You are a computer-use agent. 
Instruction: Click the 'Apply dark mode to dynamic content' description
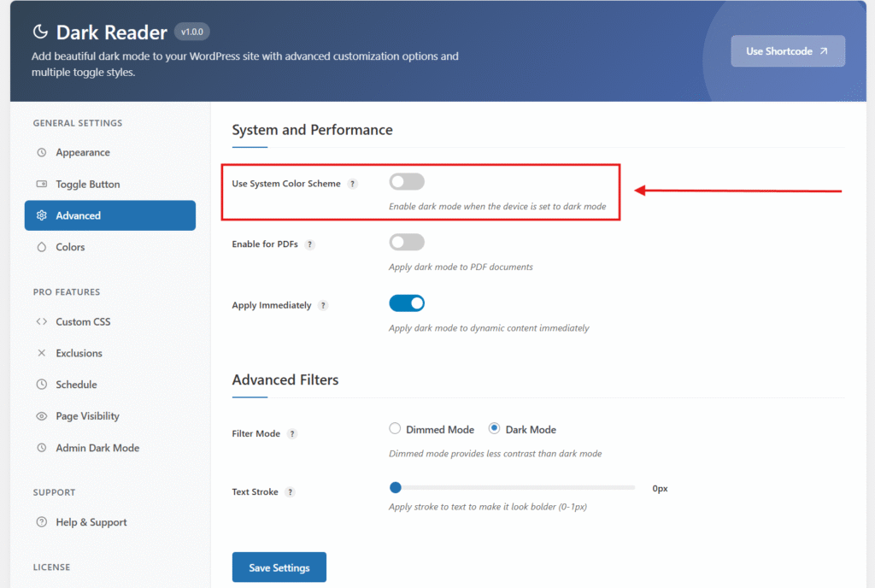click(x=489, y=328)
